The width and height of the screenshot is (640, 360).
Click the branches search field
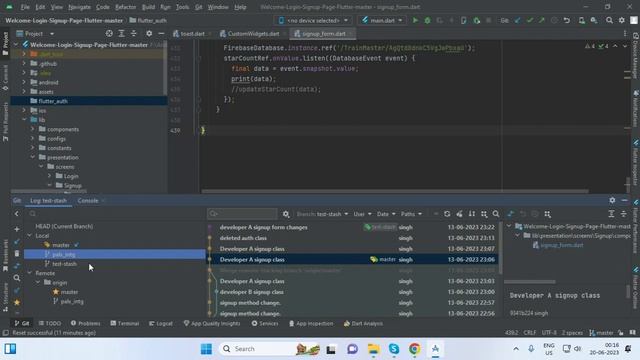click(x=114, y=213)
